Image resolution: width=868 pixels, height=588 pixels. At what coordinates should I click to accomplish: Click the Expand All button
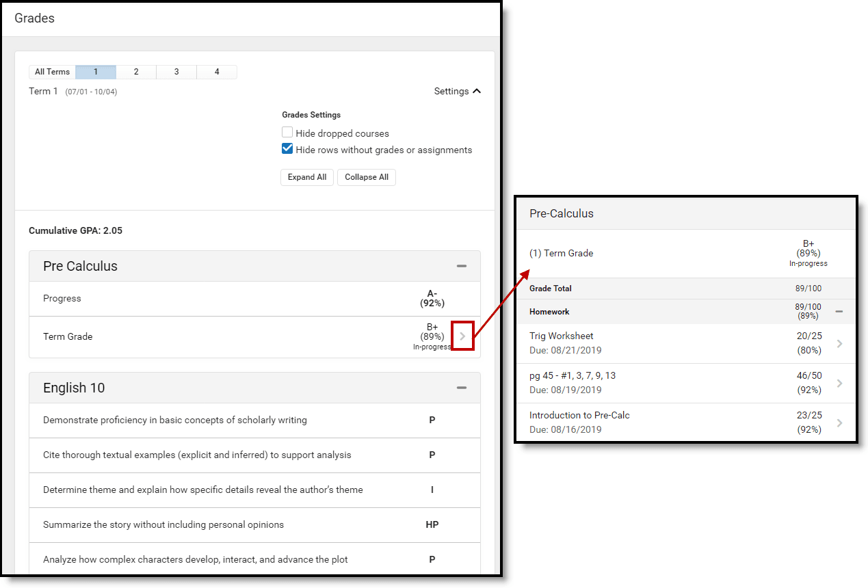306,177
